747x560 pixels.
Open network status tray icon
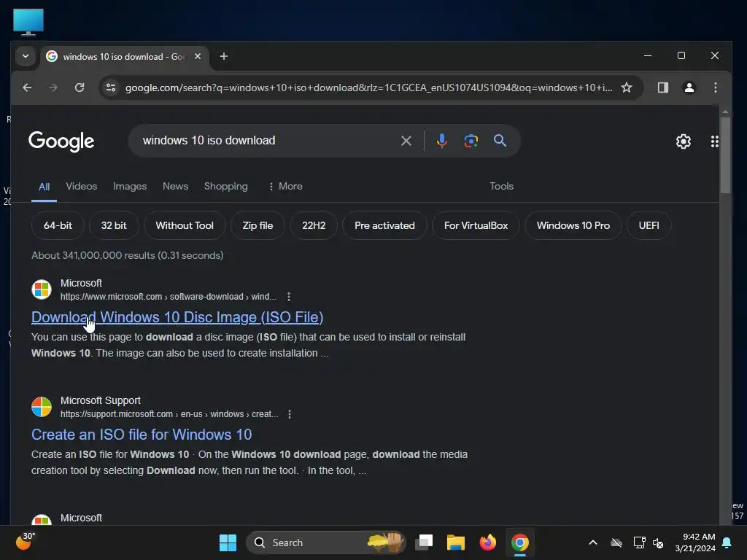pos(639,542)
